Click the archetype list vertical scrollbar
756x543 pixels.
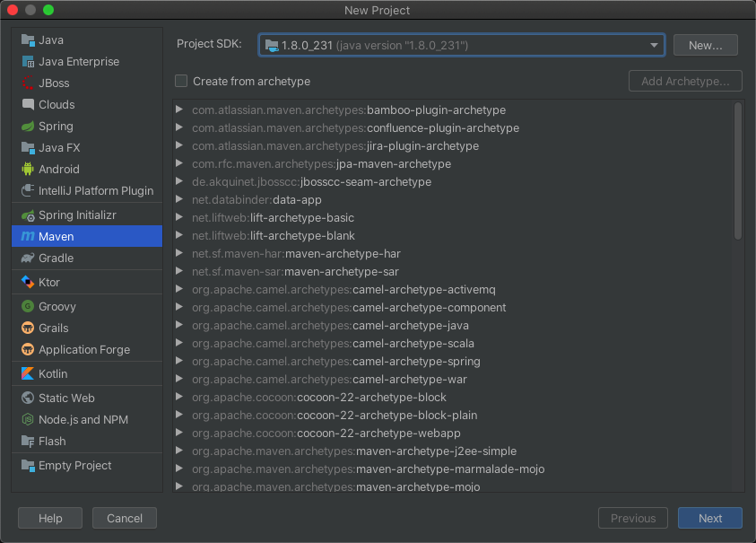coord(738,171)
